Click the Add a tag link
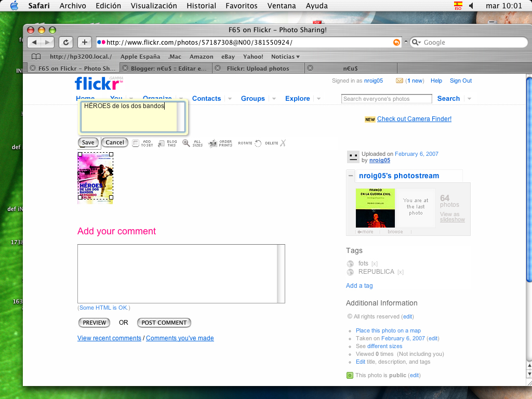This screenshot has width=532, height=399. click(x=360, y=286)
